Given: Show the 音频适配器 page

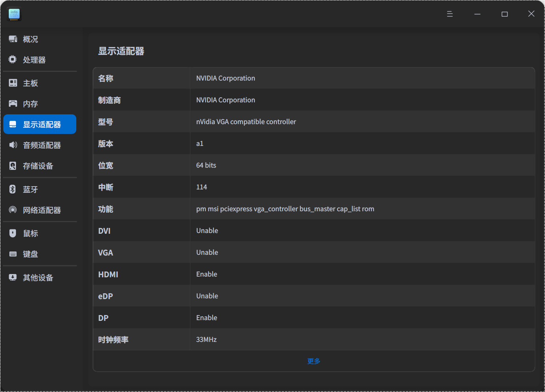Looking at the screenshot, I should pos(40,145).
